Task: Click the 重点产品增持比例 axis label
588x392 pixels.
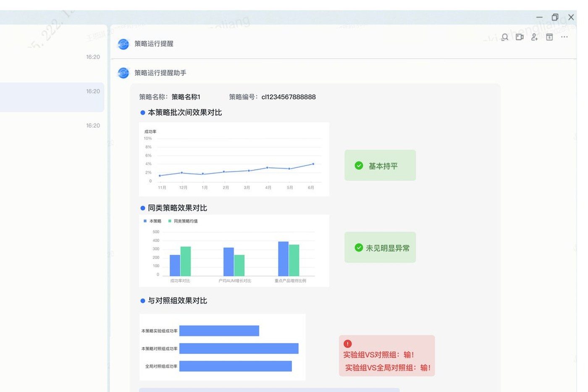Action: point(290,281)
